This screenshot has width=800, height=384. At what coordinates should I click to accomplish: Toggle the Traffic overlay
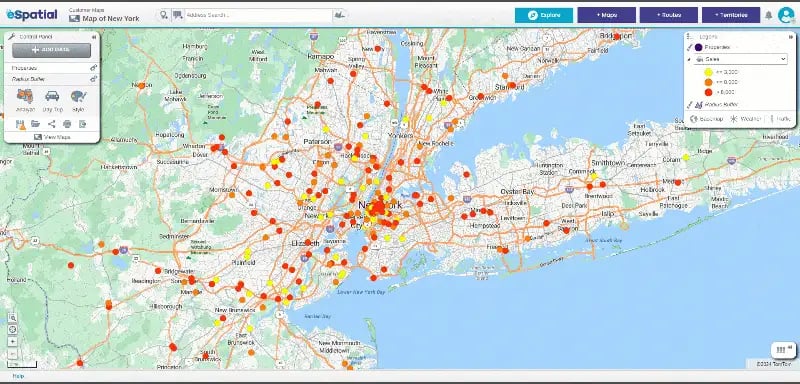point(780,119)
